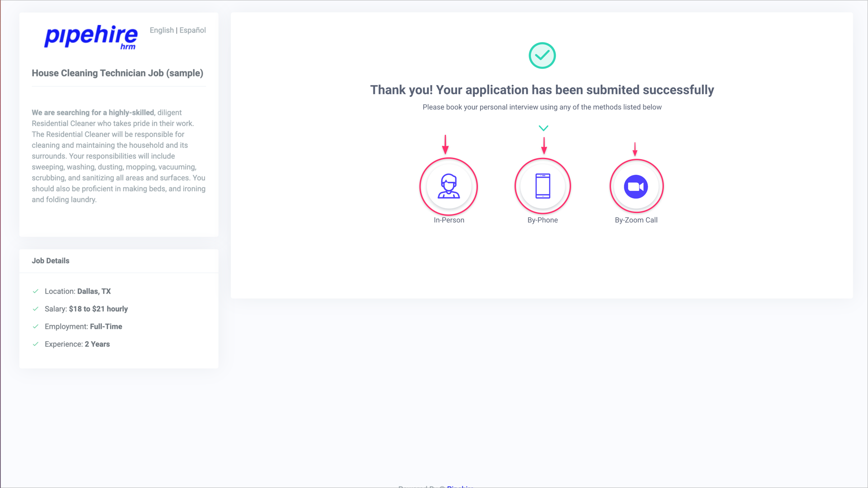Click the smartphone icon inside By-Phone circle
868x488 pixels.
pos(542,186)
